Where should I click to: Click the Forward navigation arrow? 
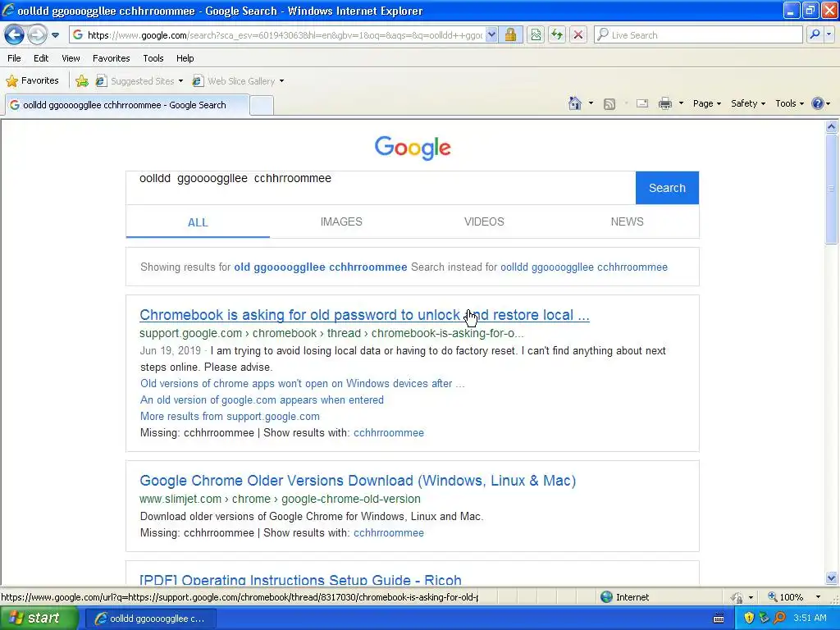click(x=37, y=34)
